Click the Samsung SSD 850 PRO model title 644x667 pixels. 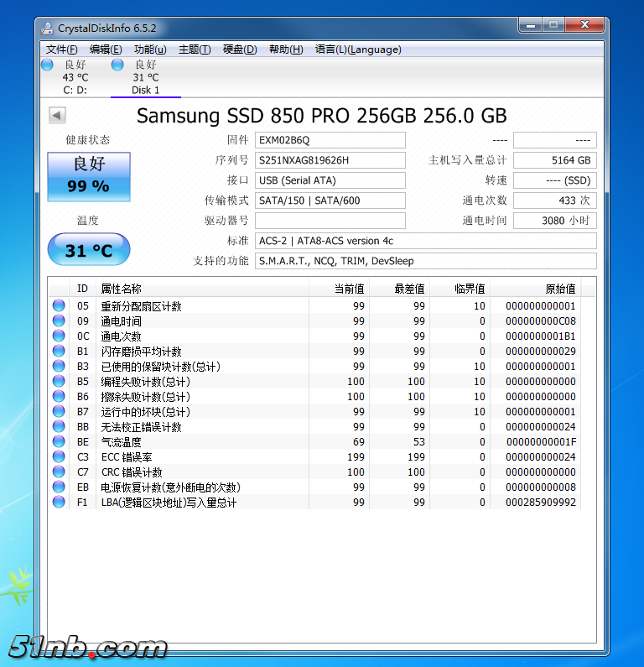click(322, 115)
